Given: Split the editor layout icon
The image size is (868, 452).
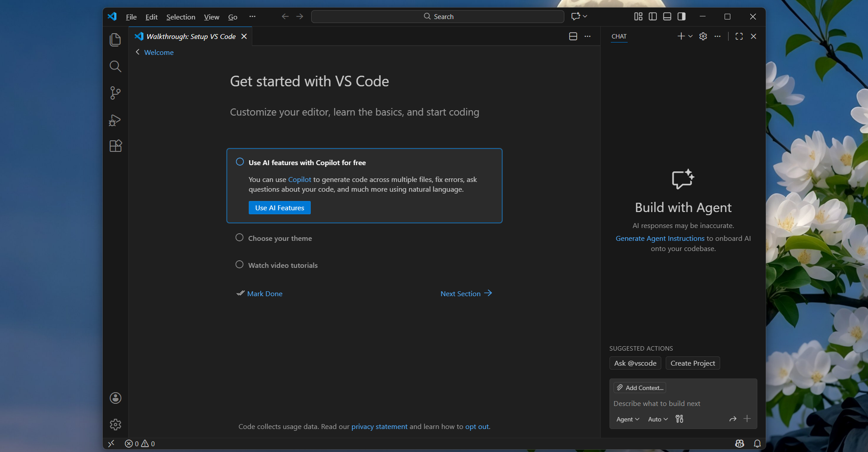Looking at the screenshot, I should point(573,36).
